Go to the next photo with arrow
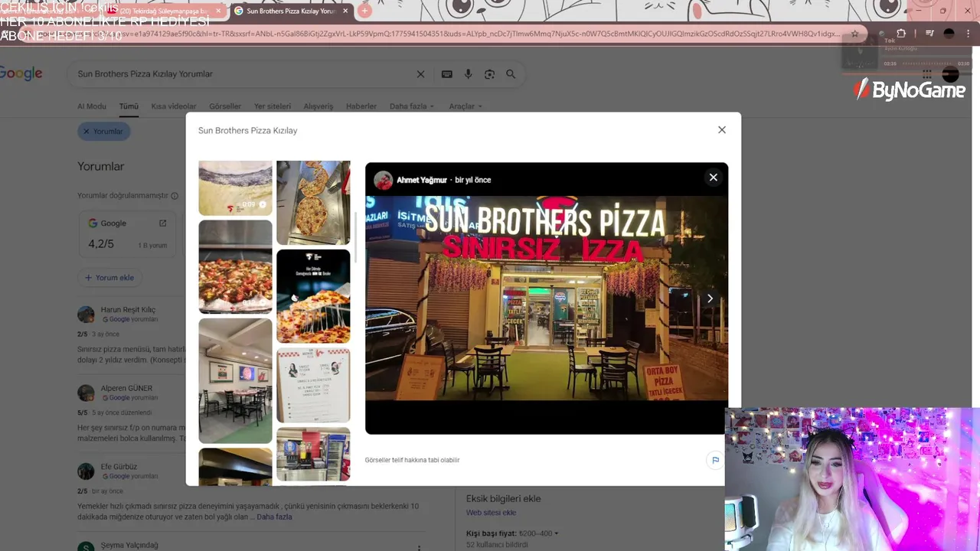 (710, 298)
